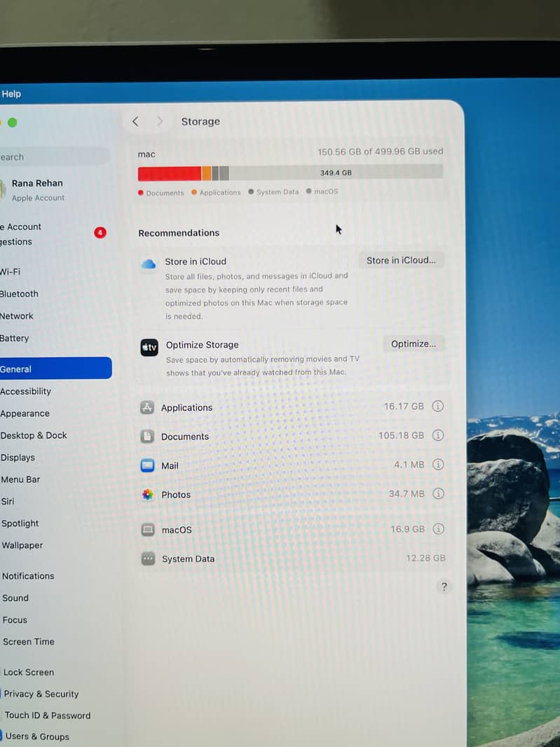The image size is (560, 747).
Task: Go forward with the right chevron
Action: point(160,121)
